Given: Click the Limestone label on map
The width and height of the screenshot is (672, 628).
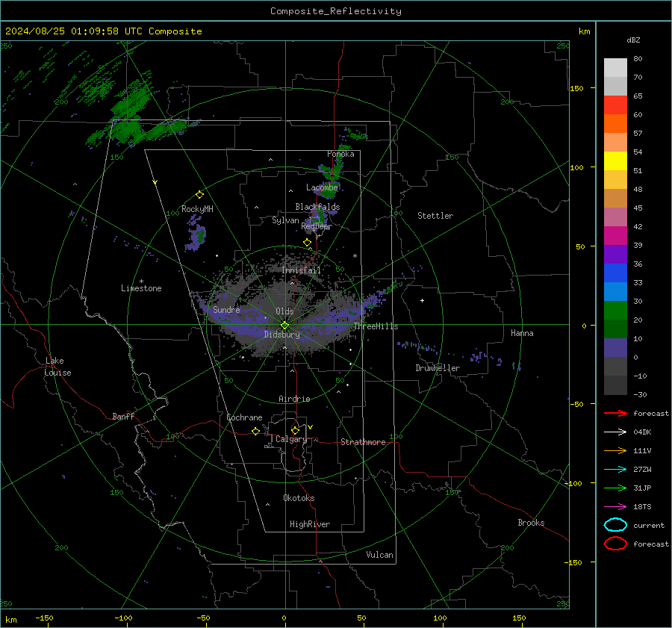Looking at the screenshot, I should pyautogui.click(x=141, y=288).
